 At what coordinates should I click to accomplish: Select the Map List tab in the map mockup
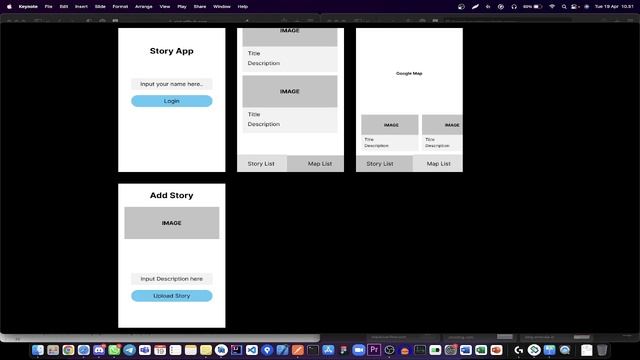pos(438,164)
